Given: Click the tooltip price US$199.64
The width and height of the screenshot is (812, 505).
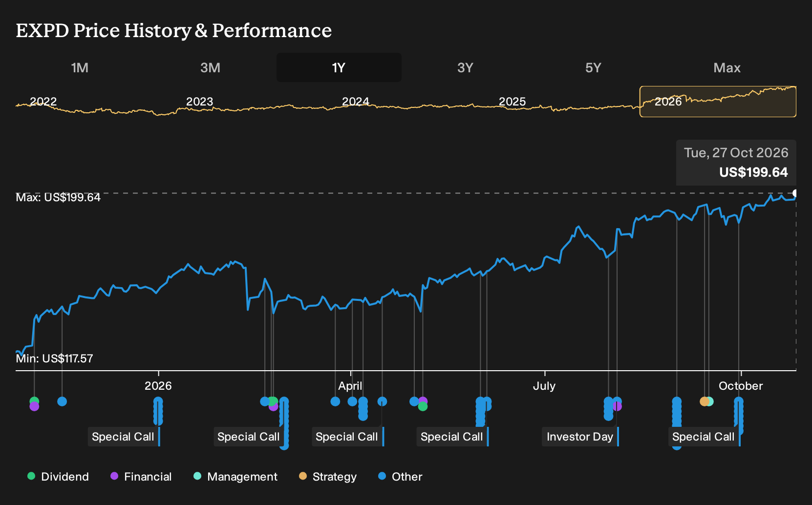Looking at the screenshot, I should [x=753, y=172].
